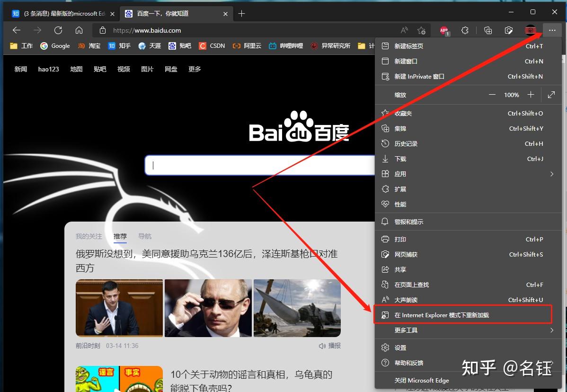Expand the 更多 link on Baidu
The image size is (567, 392).
[195, 69]
